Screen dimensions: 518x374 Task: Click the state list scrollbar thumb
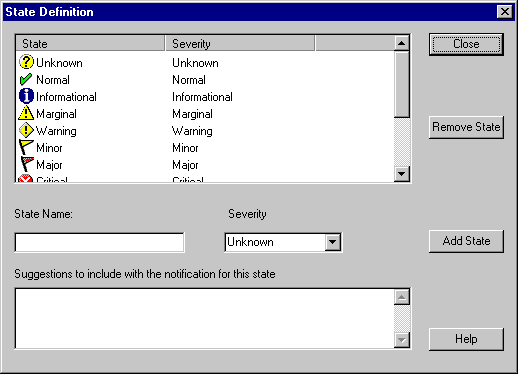click(402, 84)
